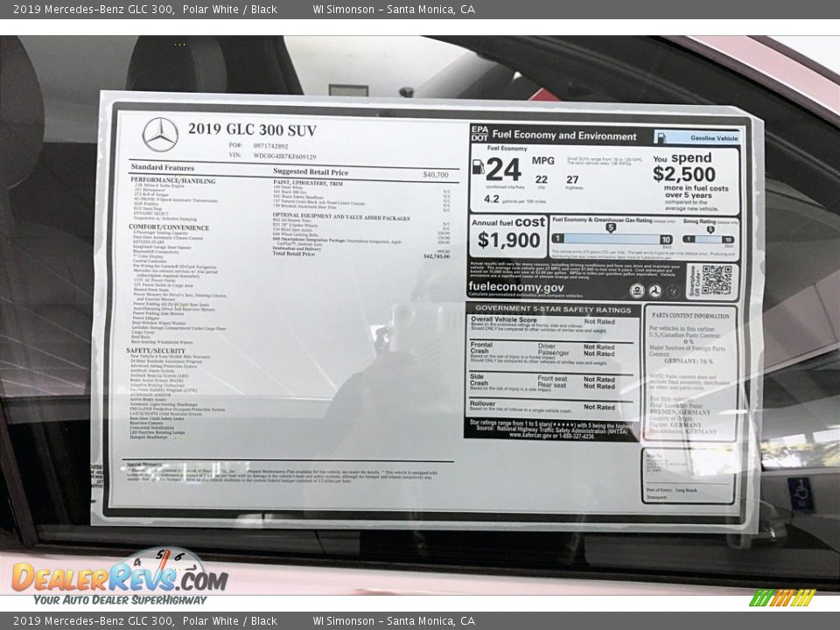Click 'GOVERNMENT 5-STAR SAFETY RATINGS' header
Viewport: 840px width, 630px height.
[x=553, y=309]
